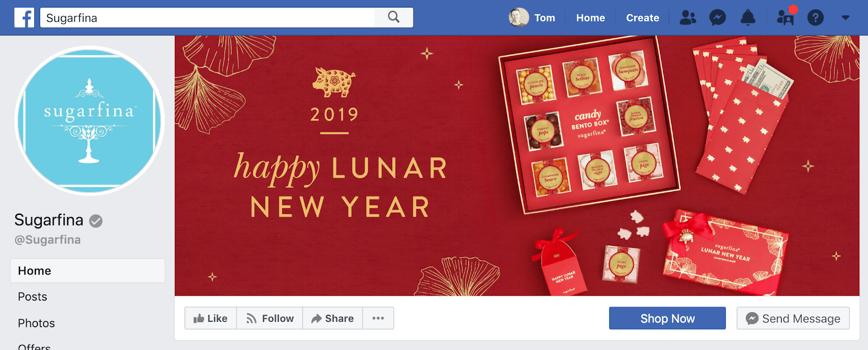Open the Friend Requests icon

pyautogui.click(x=688, y=18)
